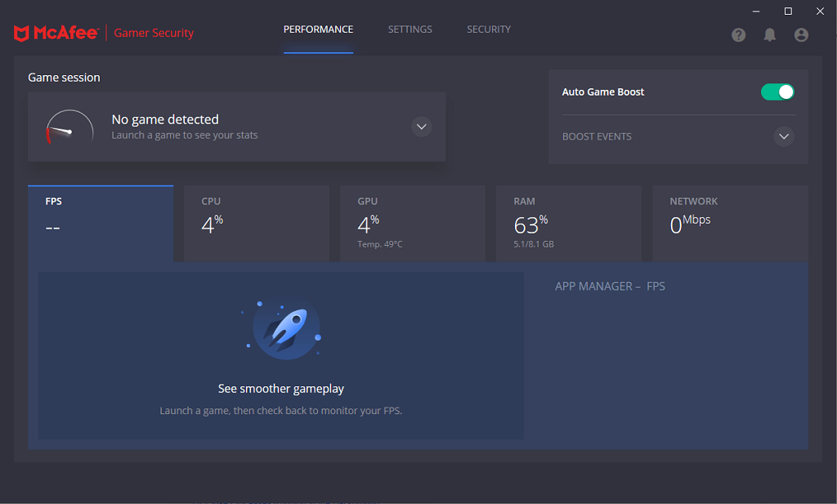
Task: Select the RAM usage tile
Action: click(569, 224)
